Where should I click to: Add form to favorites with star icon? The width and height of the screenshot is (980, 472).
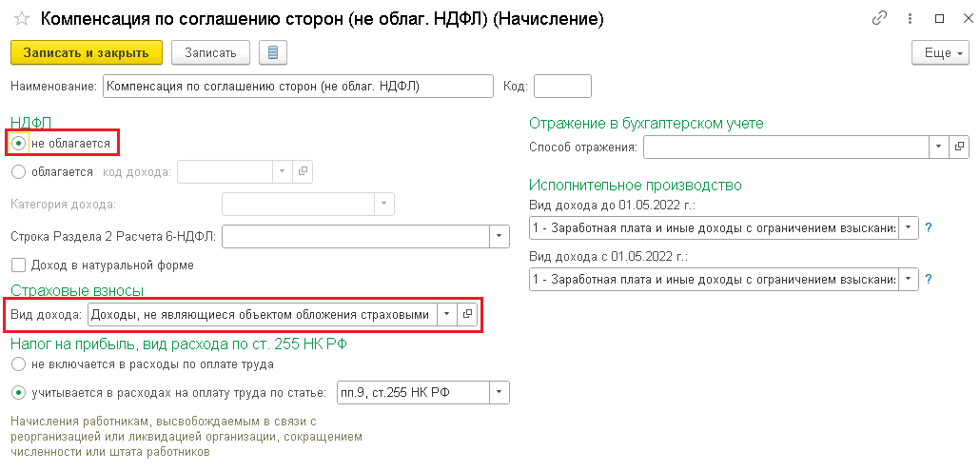22,19
